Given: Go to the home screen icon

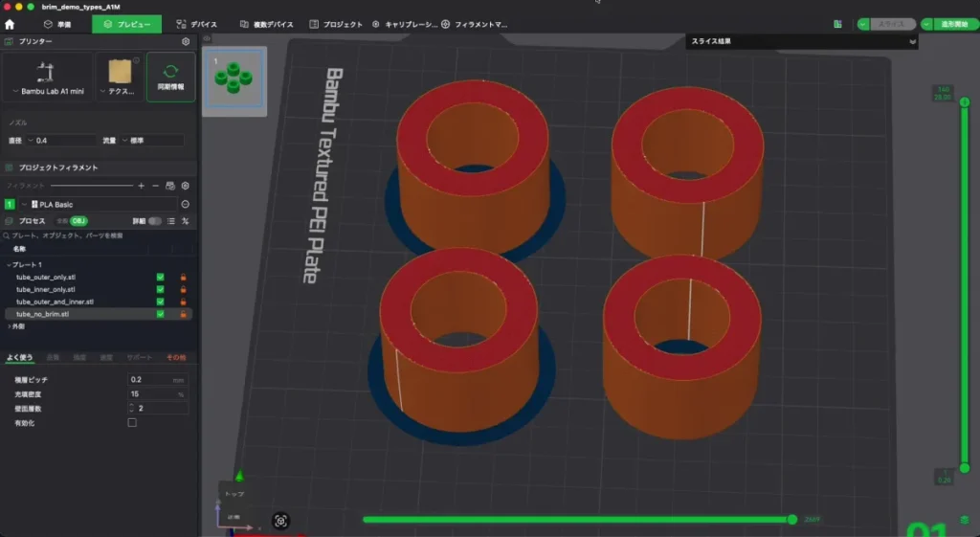Looking at the screenshot, I should [10, 24].
